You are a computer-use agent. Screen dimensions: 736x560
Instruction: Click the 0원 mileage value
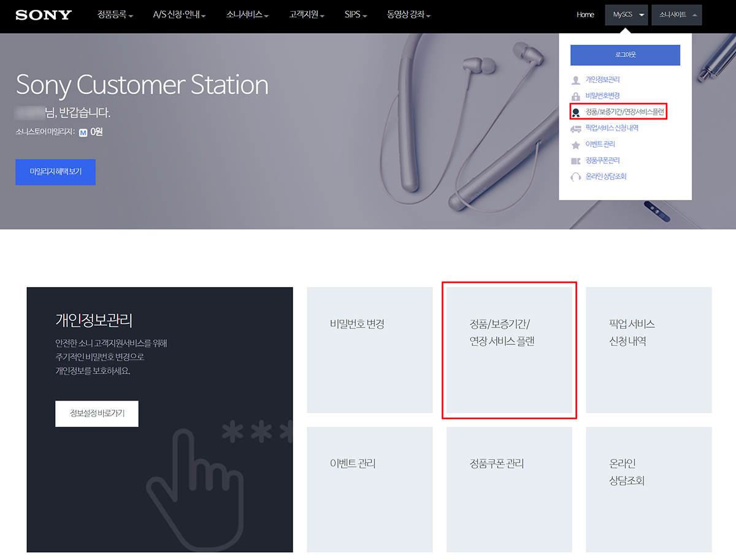[x=96, y=132]
